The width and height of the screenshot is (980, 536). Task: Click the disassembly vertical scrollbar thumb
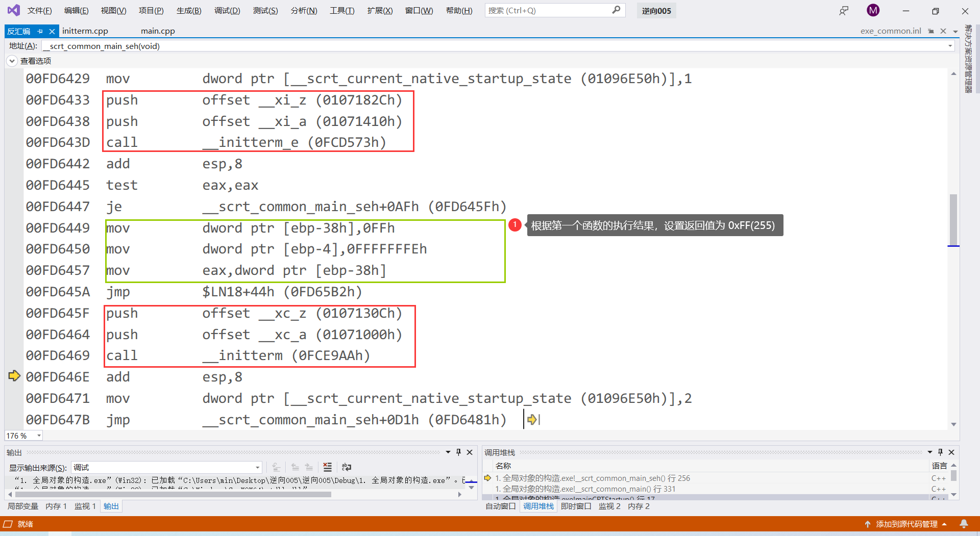coord(953,219)
